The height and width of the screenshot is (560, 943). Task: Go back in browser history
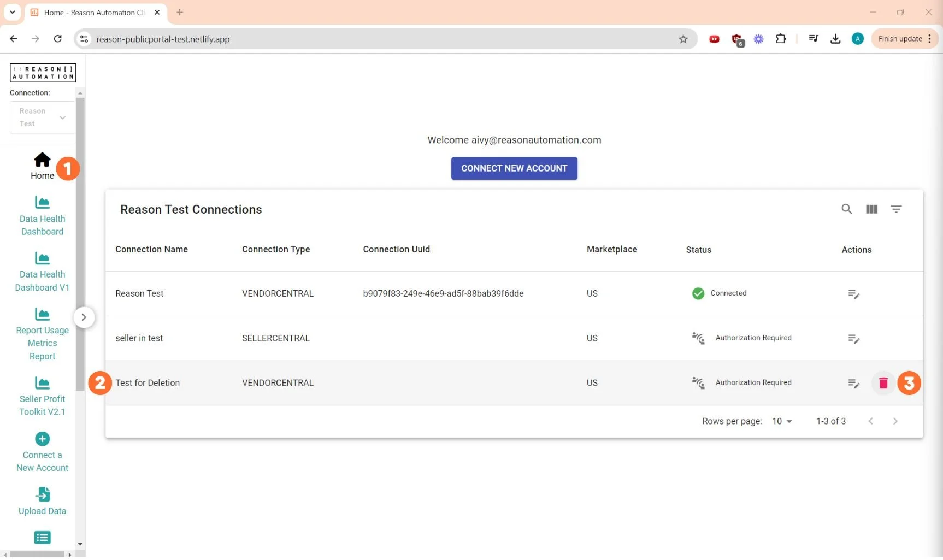14,39
